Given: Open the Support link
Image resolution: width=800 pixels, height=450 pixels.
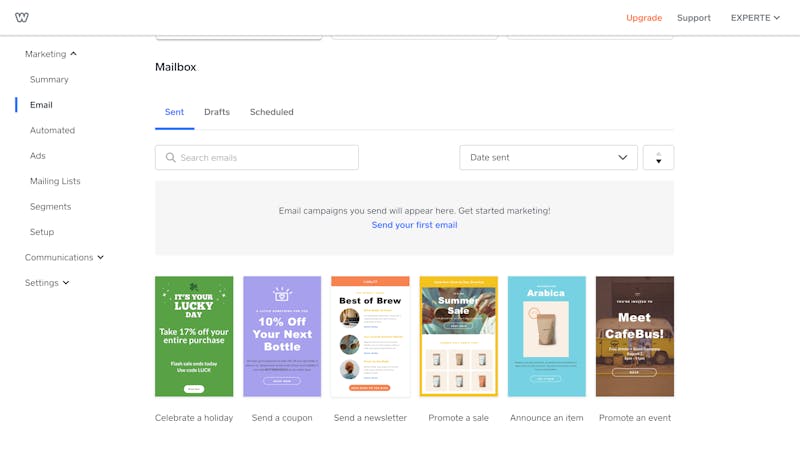Looking at the screenshot, I should coord(693,18).
